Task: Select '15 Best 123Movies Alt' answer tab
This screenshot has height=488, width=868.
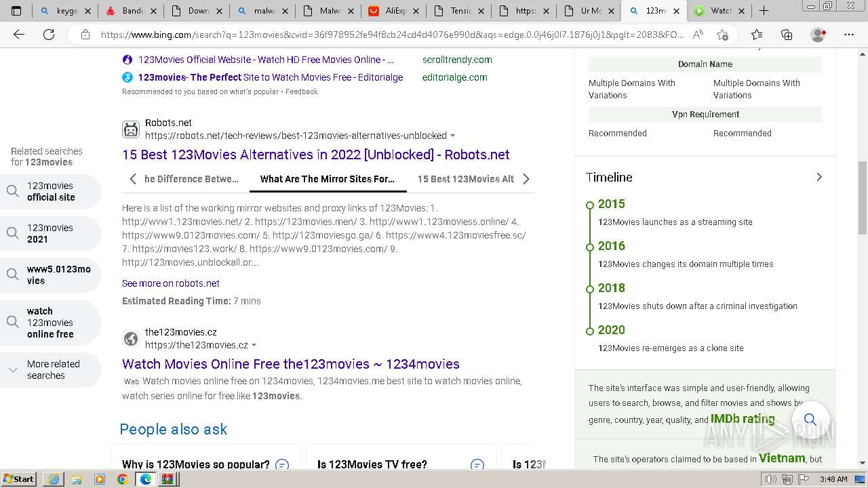Action: click(x=466, y=179)
